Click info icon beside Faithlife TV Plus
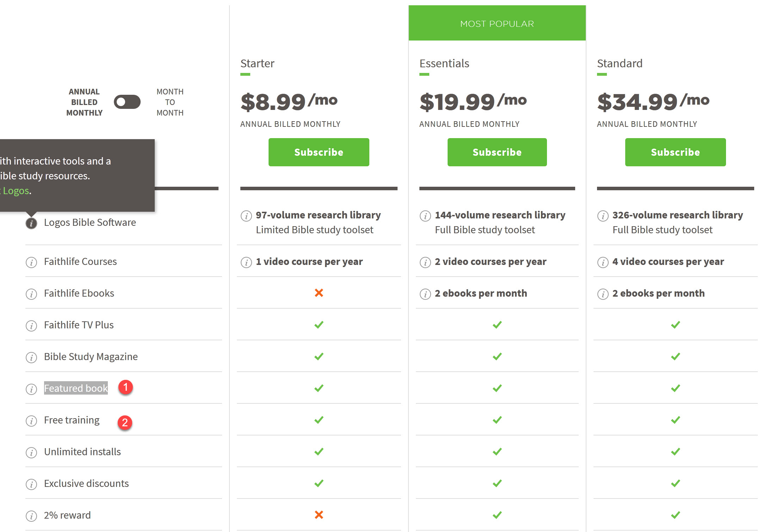Image resolution: width=775 pixels, height=532 pixels. [x=31, y=326]
